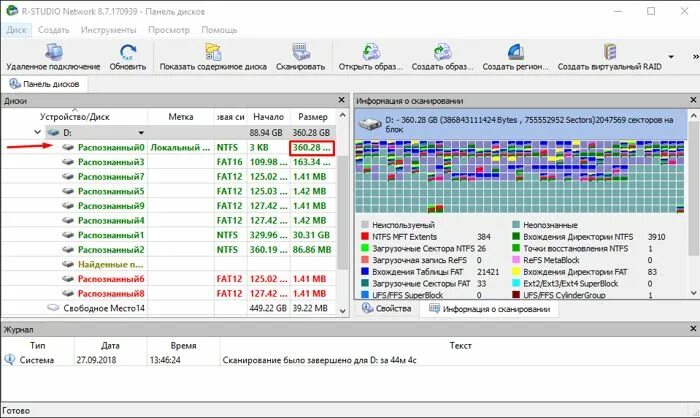The width and height of the screenshot is (700, 418).
Task: Collapse the D: drive tree node
Action: pyautogui.click(x=38, y=132)
